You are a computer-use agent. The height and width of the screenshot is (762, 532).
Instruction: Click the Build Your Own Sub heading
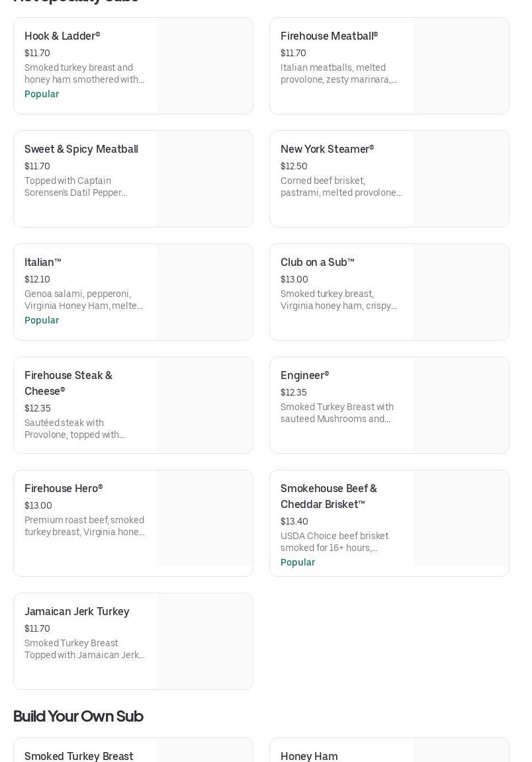click(78, 716)
